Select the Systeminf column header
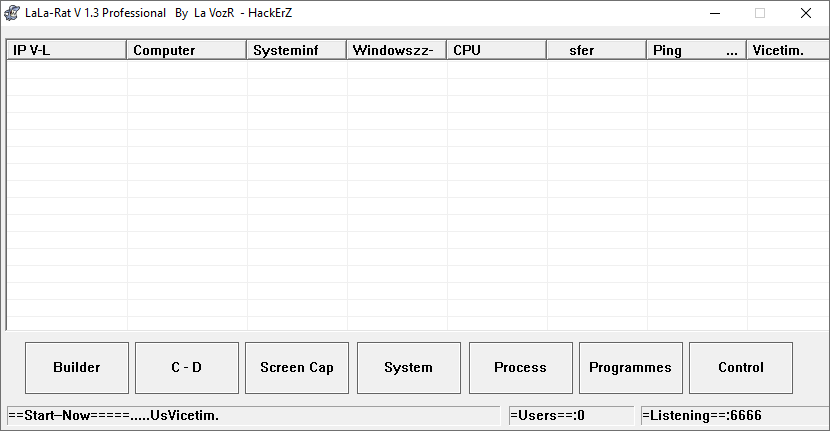The width and height of the screenshot is (830, 431). tap(296, 50)
